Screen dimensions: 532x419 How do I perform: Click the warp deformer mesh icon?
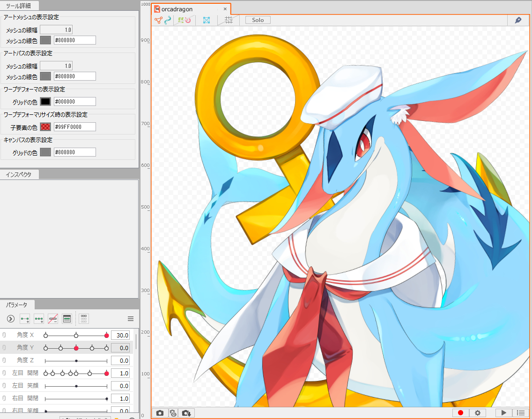[206, 20]
